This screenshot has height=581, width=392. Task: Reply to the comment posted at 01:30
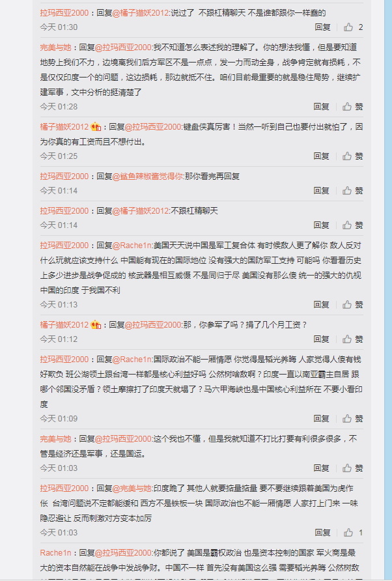322,27
